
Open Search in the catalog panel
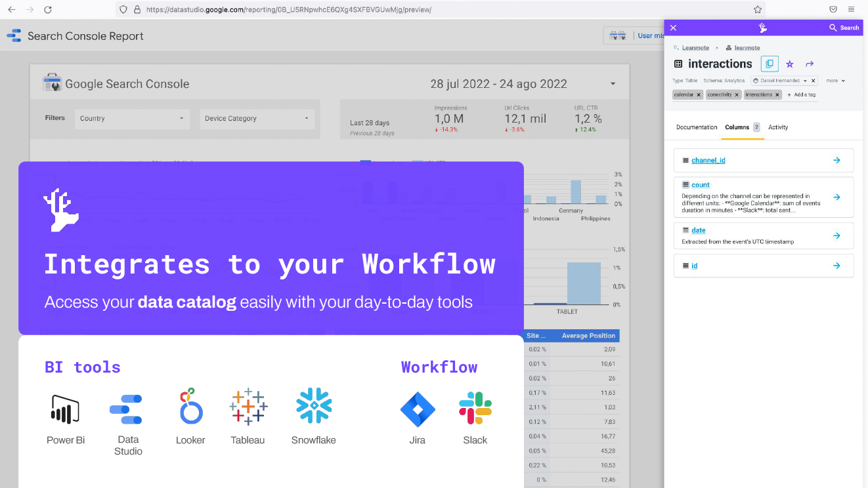click(844, 28)
